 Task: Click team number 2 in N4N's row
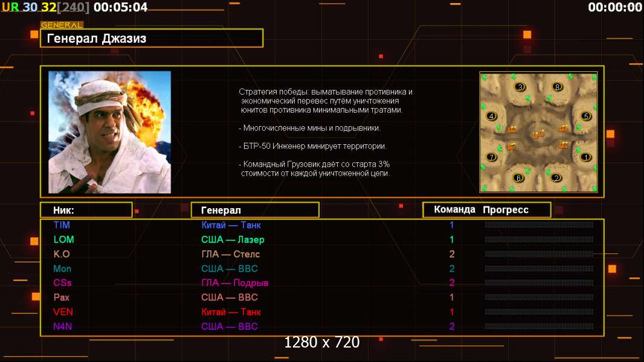coord(452,327)
